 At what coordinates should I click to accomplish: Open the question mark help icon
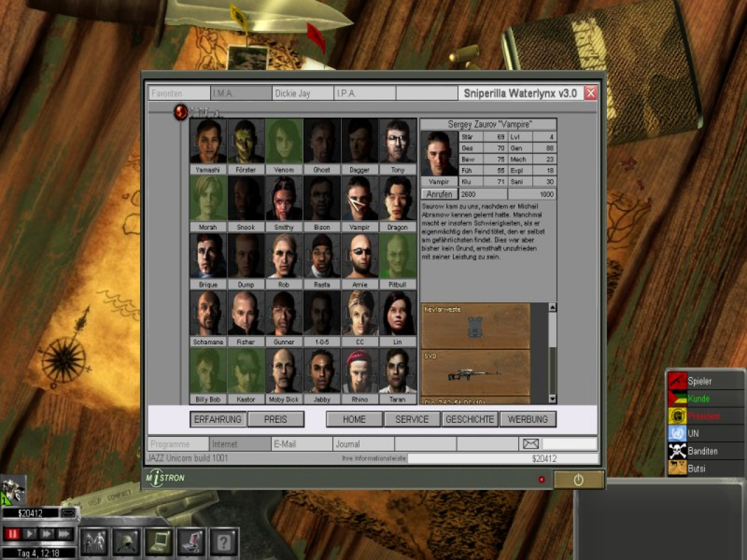click(224, 542)
